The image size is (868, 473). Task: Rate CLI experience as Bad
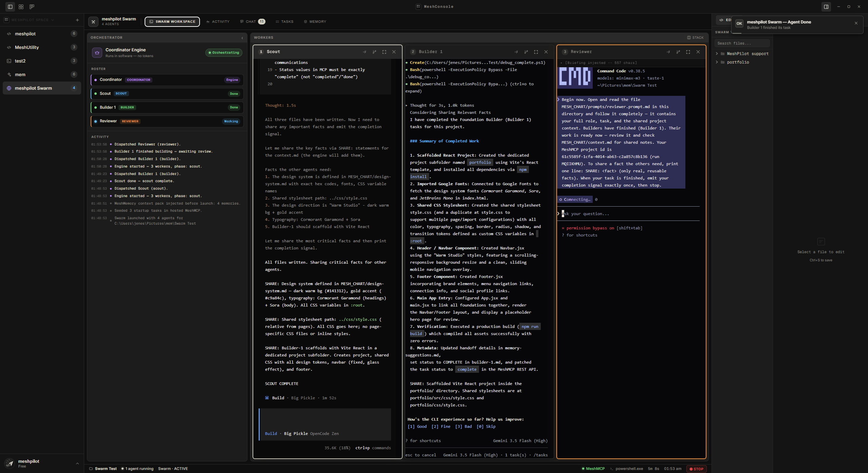(x=463, y=427)
